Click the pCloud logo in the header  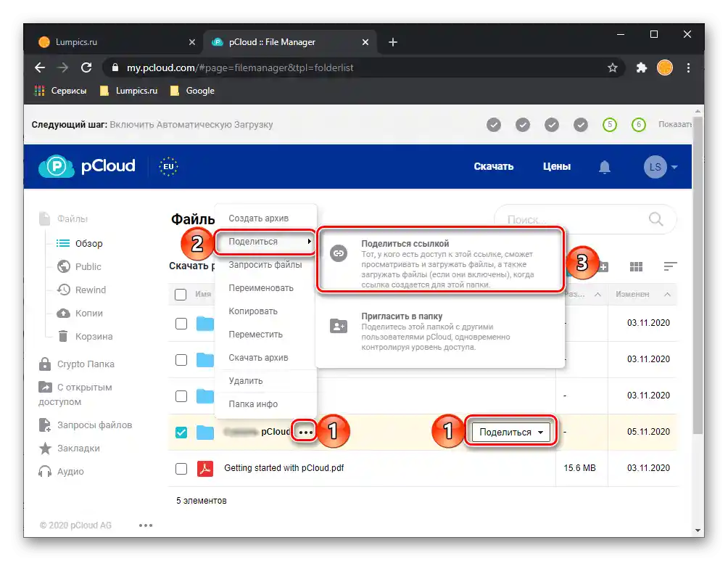coord(87,166)
